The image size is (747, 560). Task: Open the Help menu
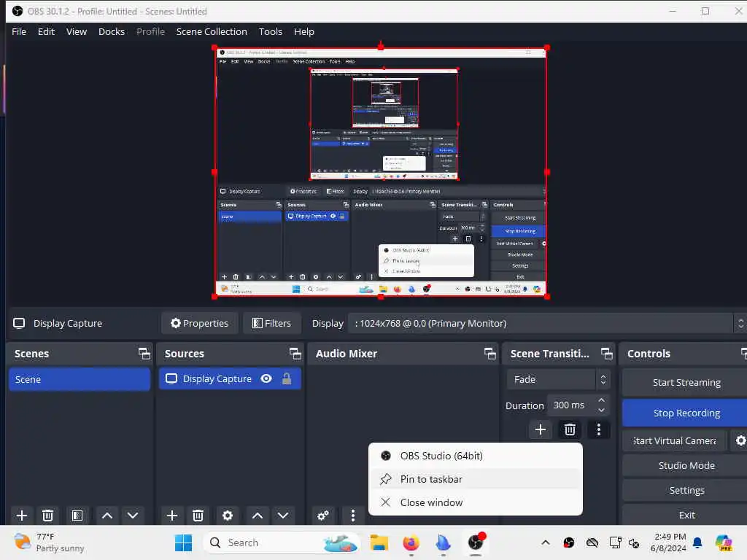click(x=304, y=32)
